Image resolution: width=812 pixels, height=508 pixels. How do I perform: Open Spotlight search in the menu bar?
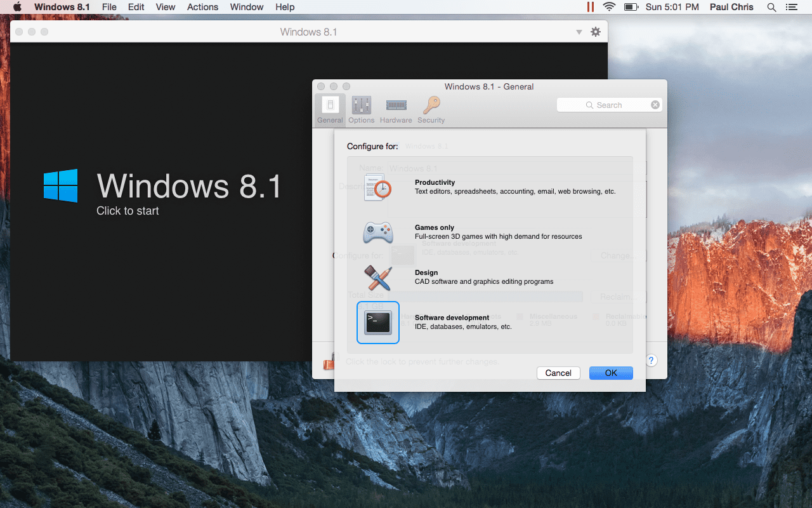pyautogui.click(x=771, y=7)
